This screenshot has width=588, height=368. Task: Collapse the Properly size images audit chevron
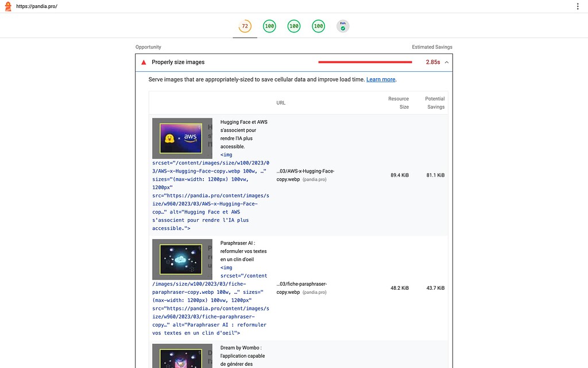click(447, 62)
